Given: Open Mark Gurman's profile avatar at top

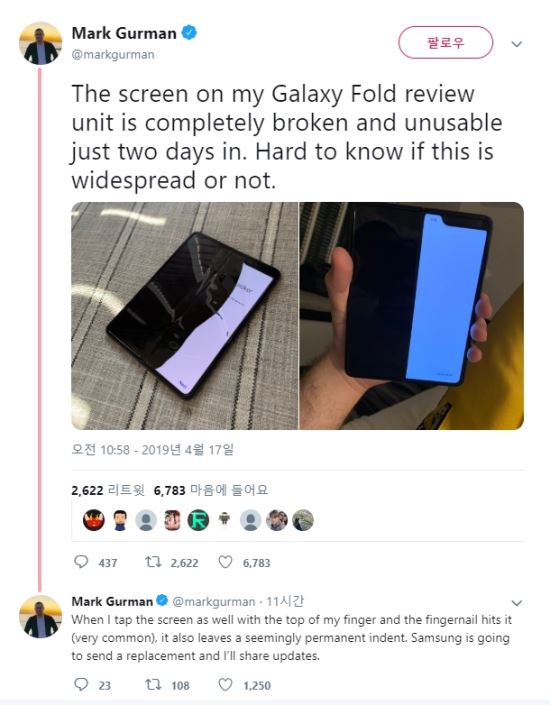Looking at the screenshot, I should coord(40,43).
